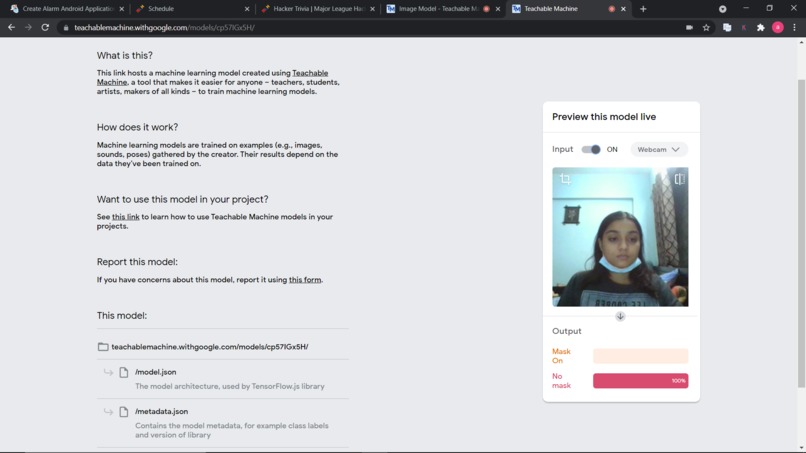Click the extension icon left of the red K icon

tap(727, 27)
